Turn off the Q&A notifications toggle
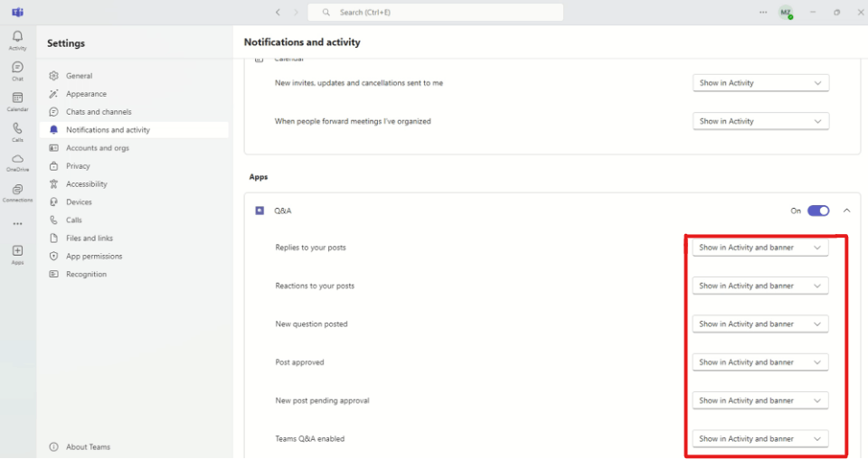Viewport: 868px width, 459px height. tap(818, 211)
